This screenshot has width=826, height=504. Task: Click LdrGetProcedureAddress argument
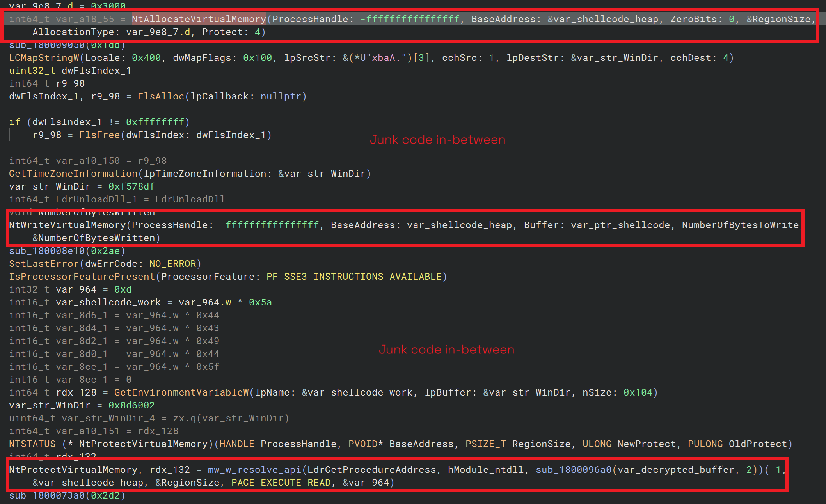371,470
